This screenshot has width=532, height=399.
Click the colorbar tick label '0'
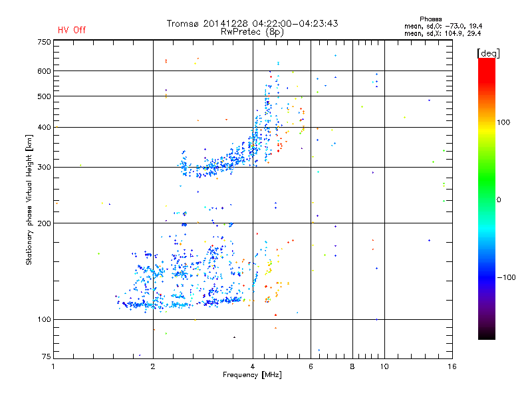[499, 200]
